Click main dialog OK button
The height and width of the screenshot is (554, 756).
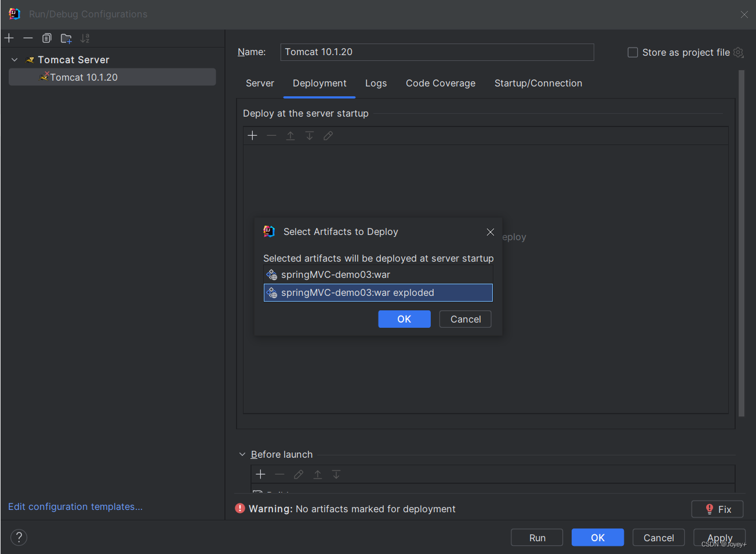coord(598,538)
